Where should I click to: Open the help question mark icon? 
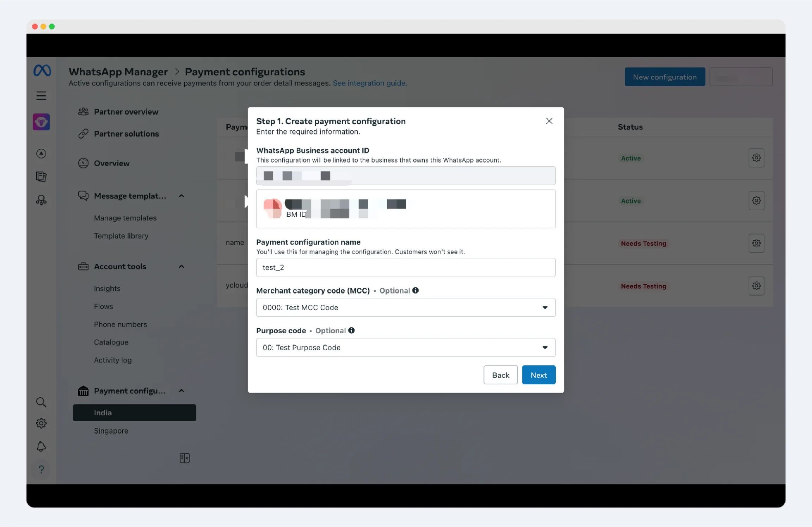tap(41, 469)
